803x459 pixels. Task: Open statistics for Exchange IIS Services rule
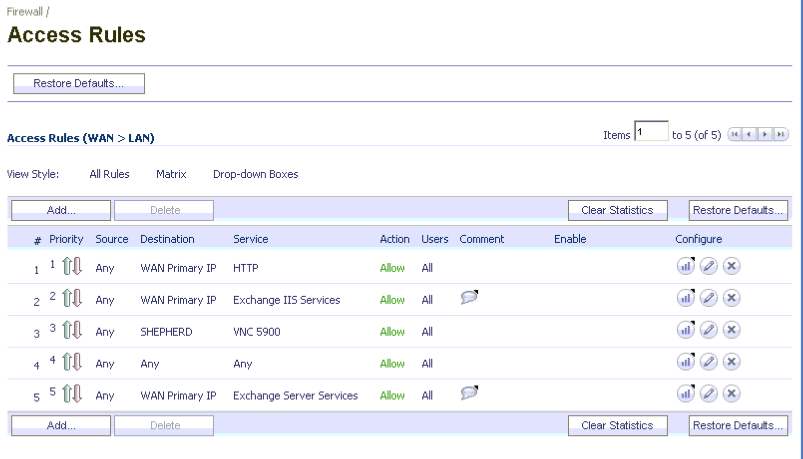click(x=685, y=298)
